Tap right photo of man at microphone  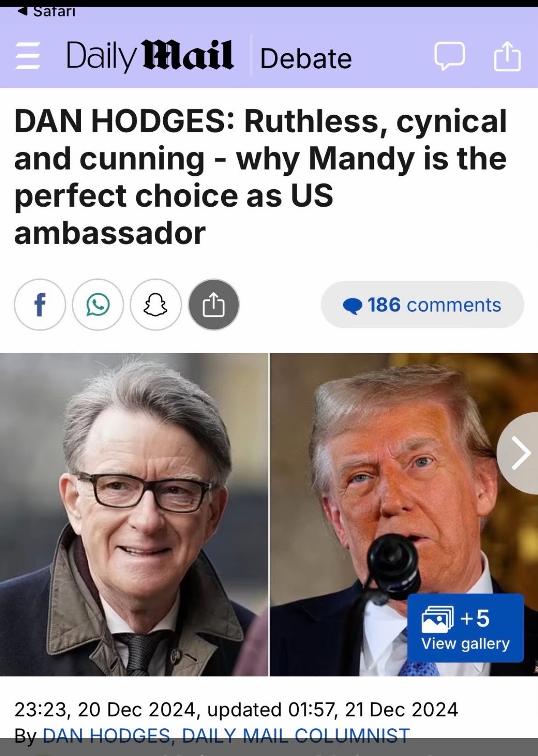coord(404,515)
